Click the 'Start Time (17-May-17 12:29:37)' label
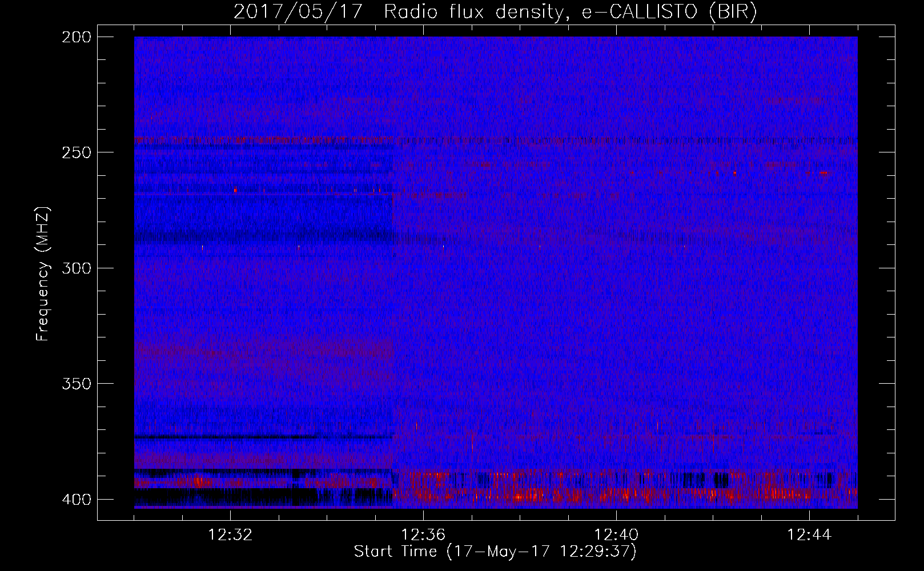Screen dimensions: 924x571 tap(495, 552)
